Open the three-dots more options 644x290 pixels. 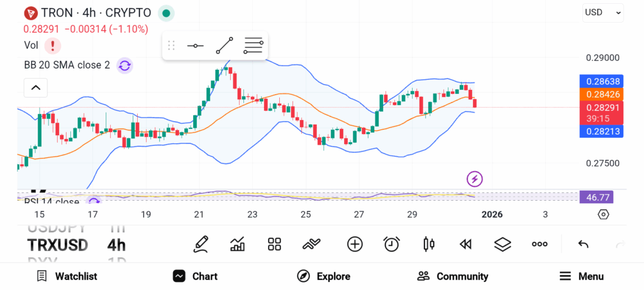540,244
